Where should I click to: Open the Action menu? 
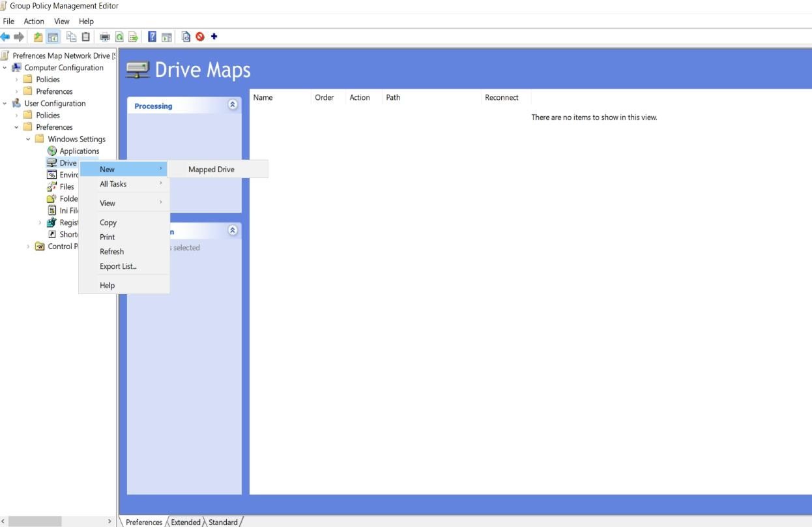pos(34,22)
